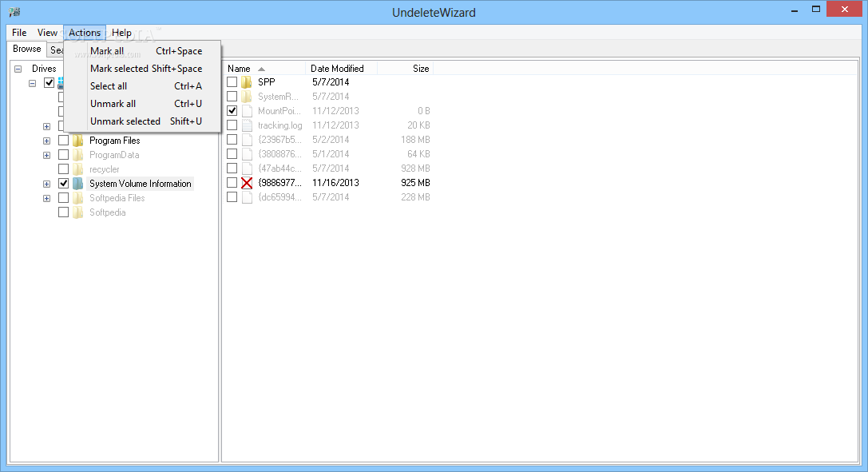Collapse the drive node under Drives
The width and height of the screenshot is (868, 472).
pos(33,84)
